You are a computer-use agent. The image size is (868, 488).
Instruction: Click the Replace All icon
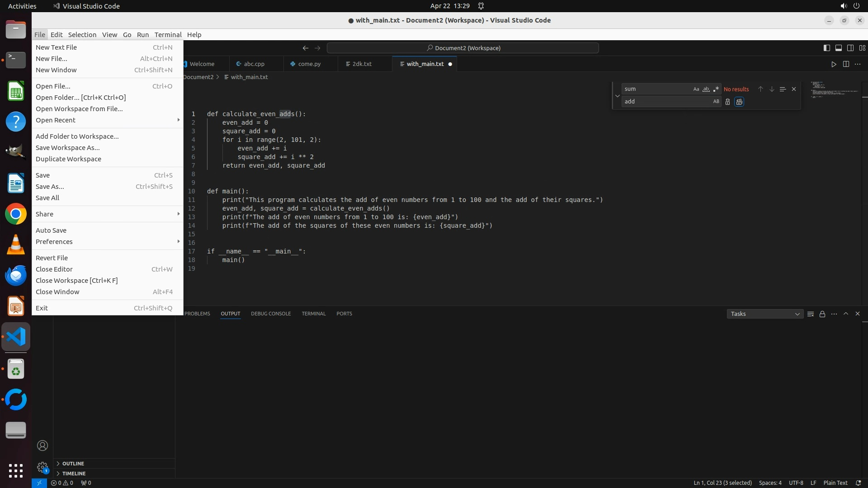(x=739, y=102)
